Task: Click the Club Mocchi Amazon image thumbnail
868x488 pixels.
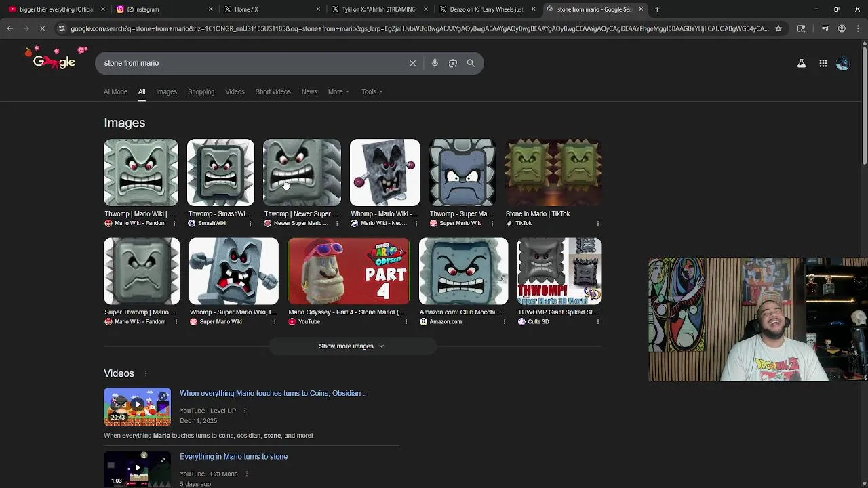Action: (x=463, y=271)
